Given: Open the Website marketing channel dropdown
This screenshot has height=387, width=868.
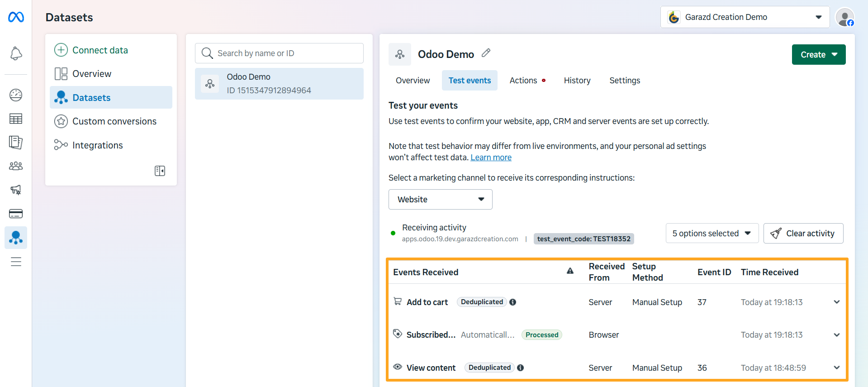Looking at the screenshot, I should pyautogui.click(x=440, y=199).
